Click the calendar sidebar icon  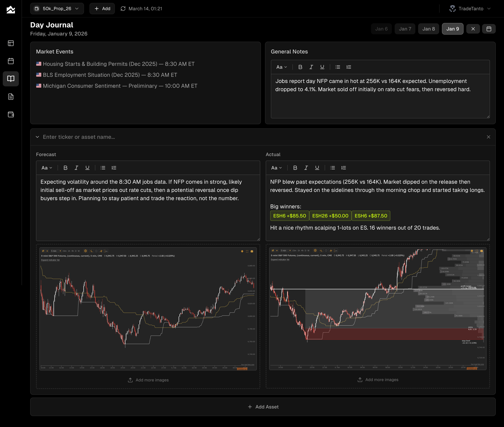11,61
